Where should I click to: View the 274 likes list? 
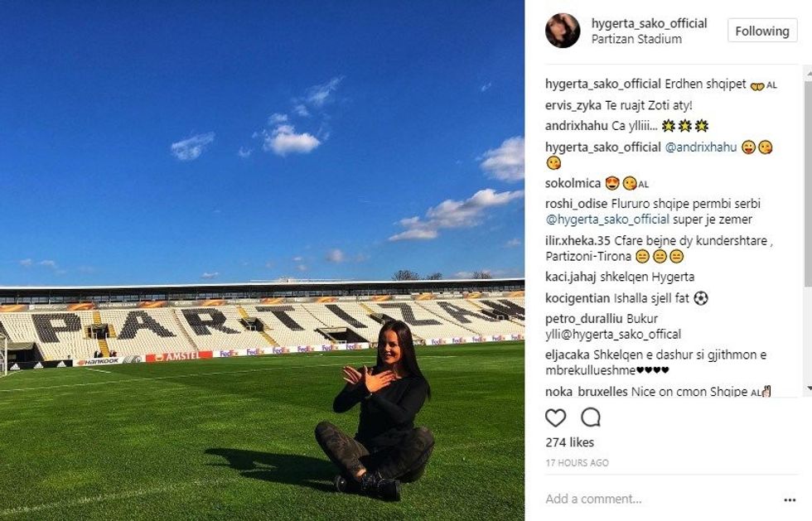pyautogui.click(x=570, y=442)
